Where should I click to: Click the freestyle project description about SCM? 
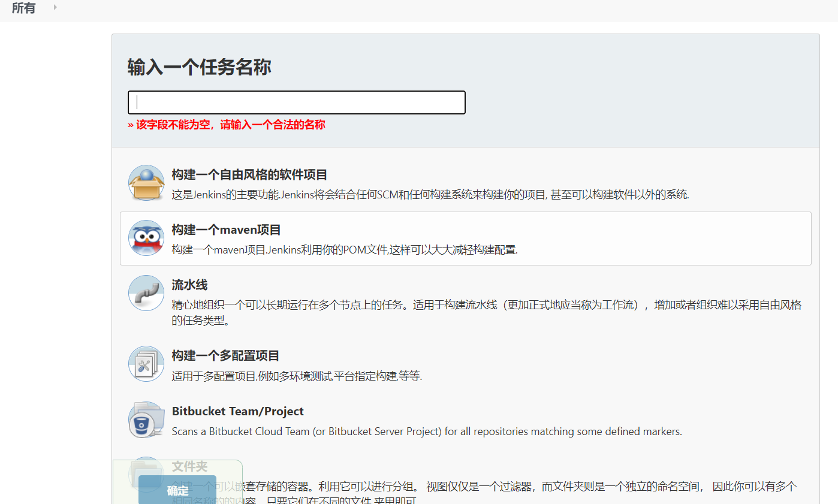coord(430,195)
